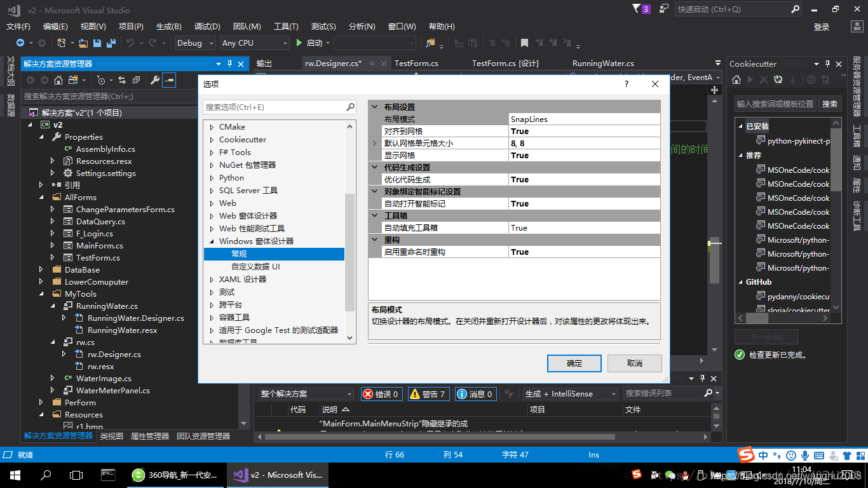
Task: Select the 布局模式 SnapLines value cell
Action: 585,119
